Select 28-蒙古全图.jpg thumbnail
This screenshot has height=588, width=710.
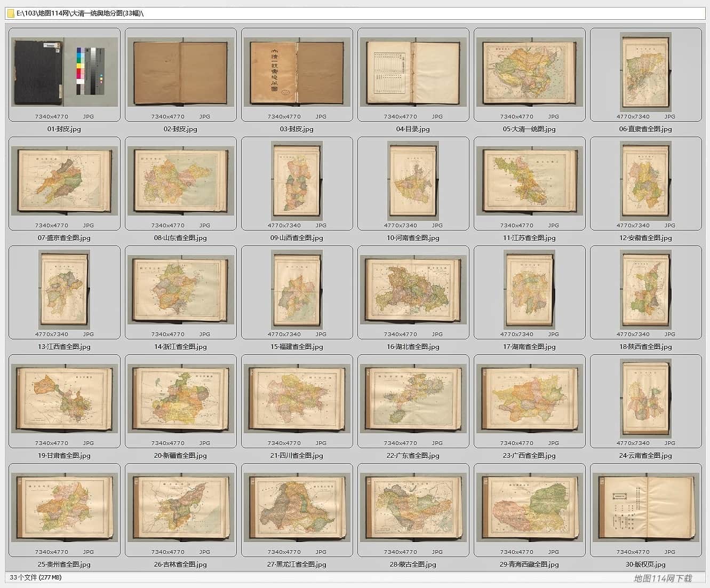click(x=413, y=510)
